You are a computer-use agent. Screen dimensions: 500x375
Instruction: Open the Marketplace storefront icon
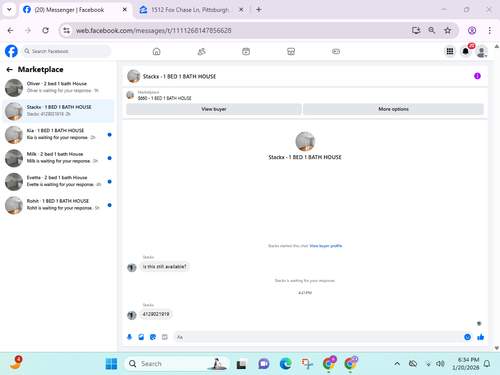pos(291,51)
